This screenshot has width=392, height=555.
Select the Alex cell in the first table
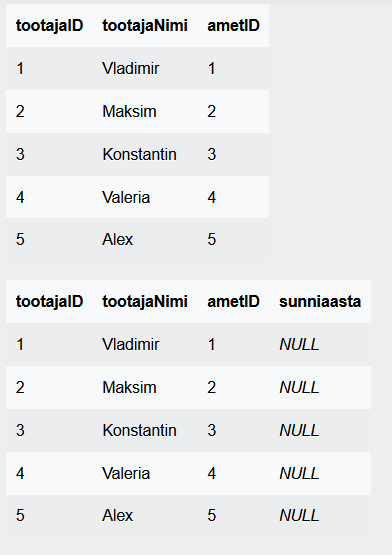tap(118, 239)
